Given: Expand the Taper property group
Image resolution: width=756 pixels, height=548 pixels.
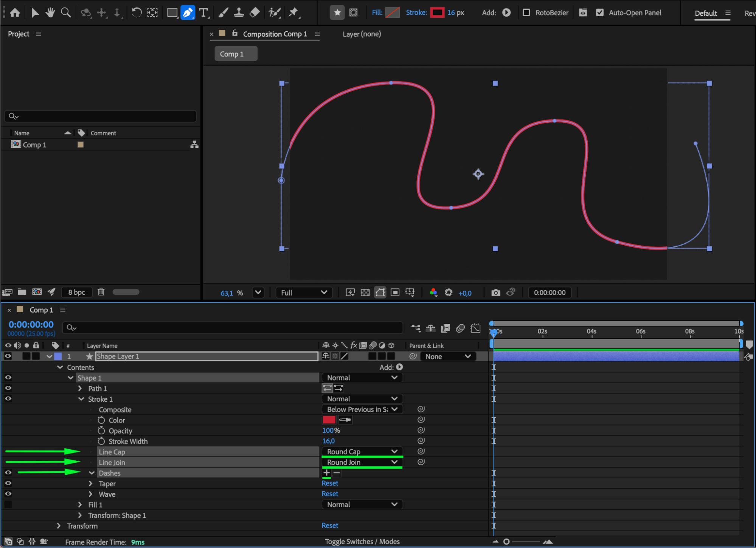Looking at the screenshot, I should click(x=90, y=483).
